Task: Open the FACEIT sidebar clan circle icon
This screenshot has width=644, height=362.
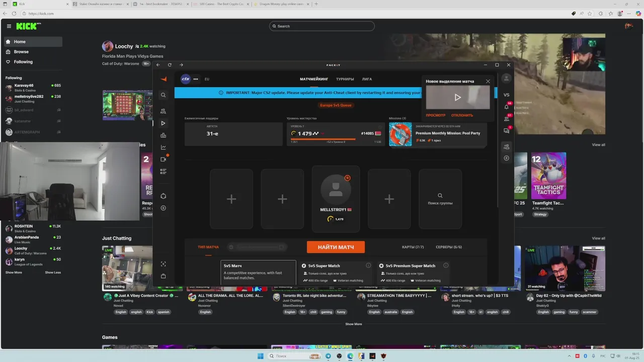Action: click(163, 196)
